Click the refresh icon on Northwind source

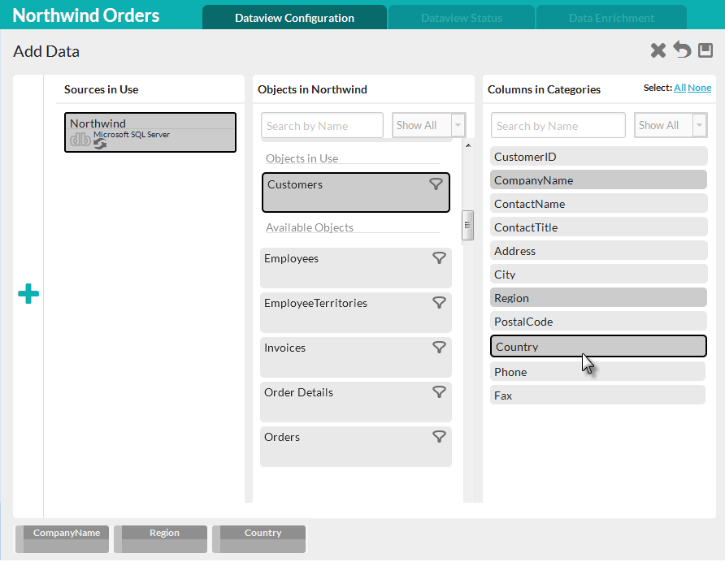pyautogui.click(x=100, y=144)
